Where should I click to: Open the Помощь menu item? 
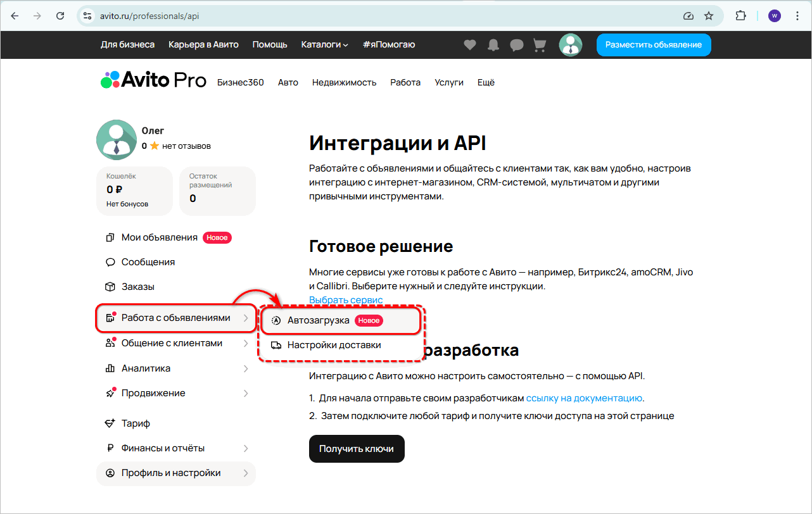269,45
